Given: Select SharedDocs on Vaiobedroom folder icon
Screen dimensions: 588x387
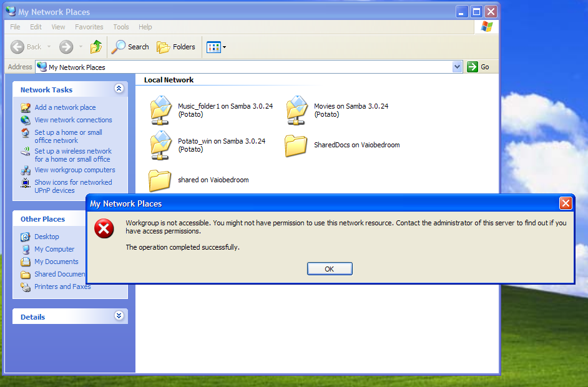Looking at the screenshot, I should coord(296,145).
